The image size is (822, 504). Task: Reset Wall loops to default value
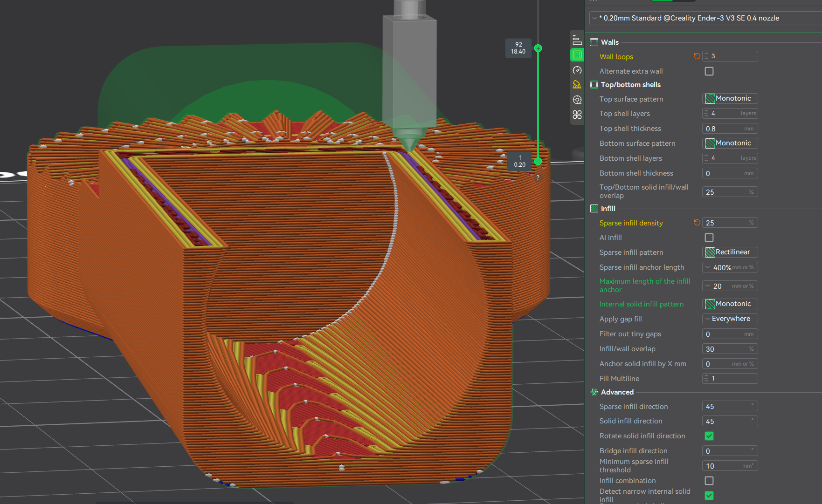[x=697, y=56]
